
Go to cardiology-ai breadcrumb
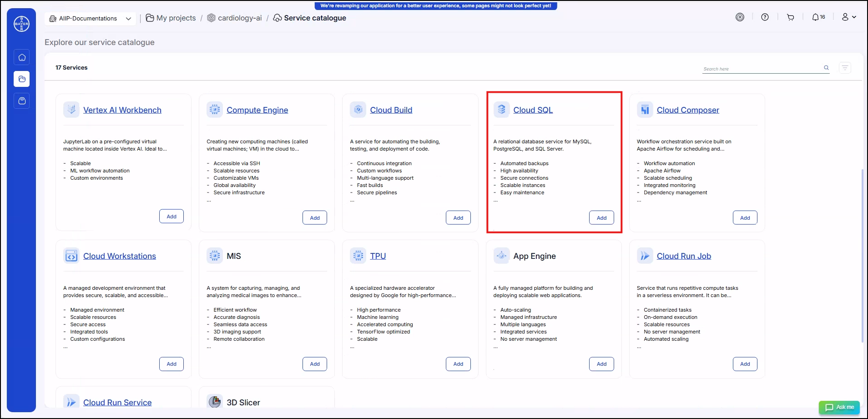click(x=235, y=18)
